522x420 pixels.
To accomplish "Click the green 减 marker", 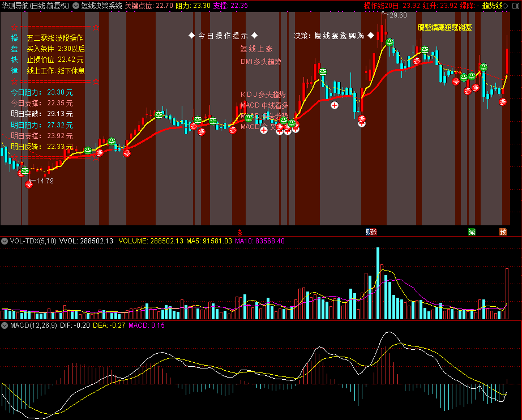I will point(472,232).
